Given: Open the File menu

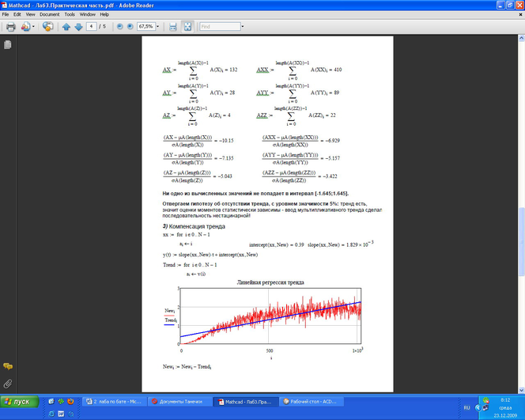Looking at the screenshot, I should pos(6,14).
